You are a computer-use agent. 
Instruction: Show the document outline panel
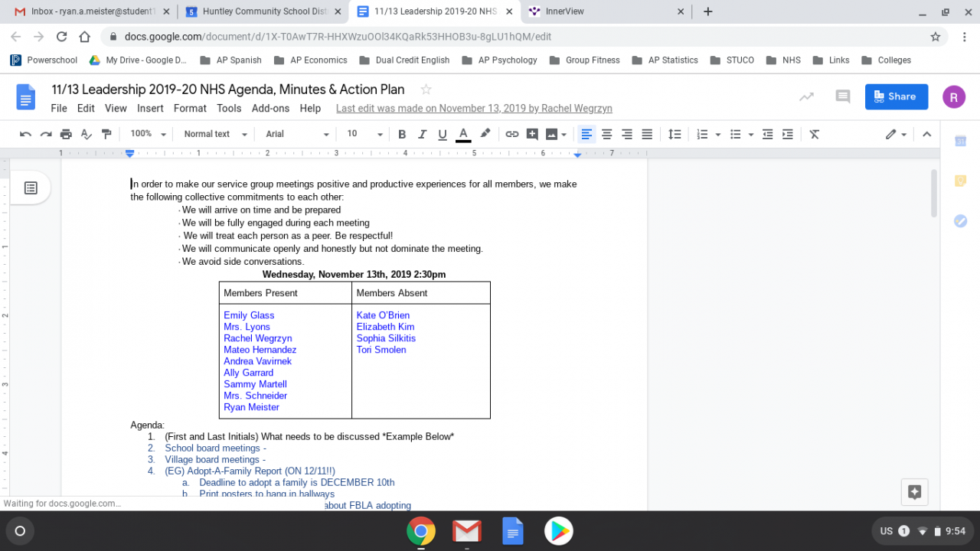point(31,187)
